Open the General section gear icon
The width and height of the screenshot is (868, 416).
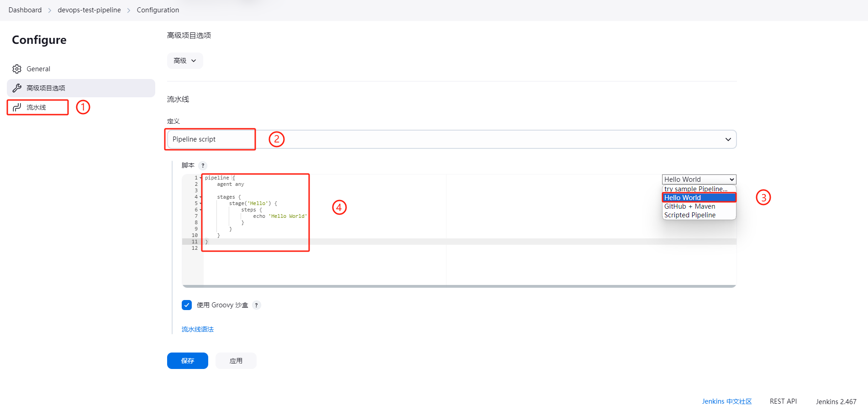pos(17,69)
